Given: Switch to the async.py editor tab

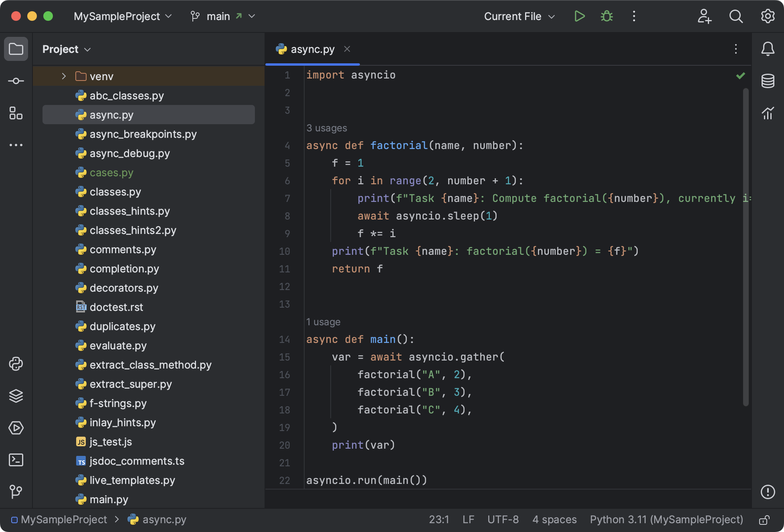Looking at the screenshot, I should point(313,49).
